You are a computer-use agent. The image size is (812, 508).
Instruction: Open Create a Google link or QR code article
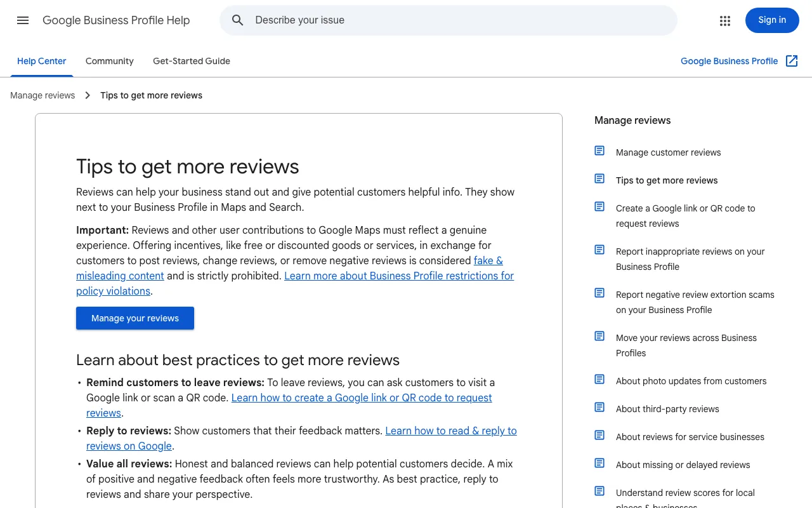click(686, 216)
